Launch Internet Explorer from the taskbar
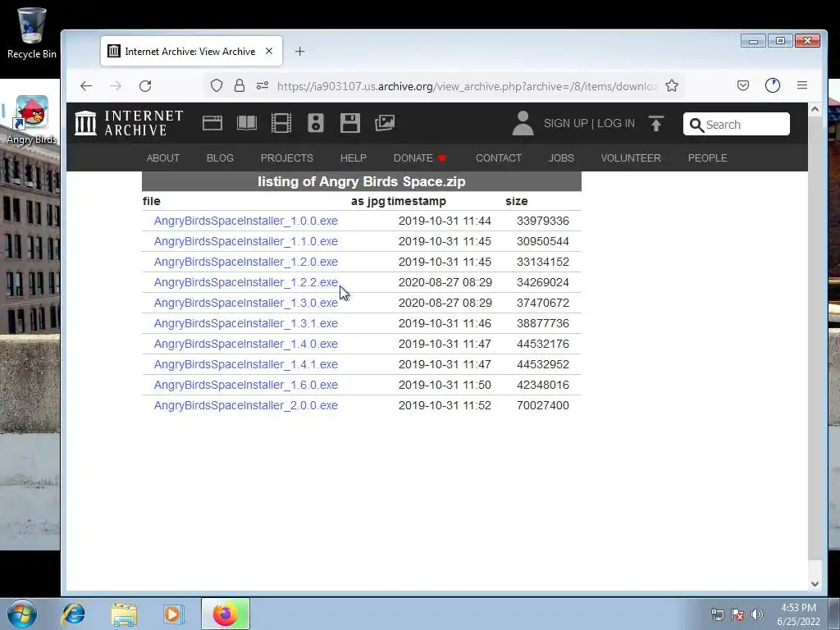Screen dimensions: 840x630 (x=73, y=614)
